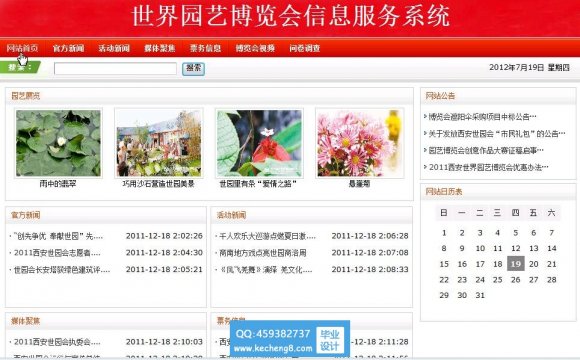Image resolution: width=580 pixels, height=360 pixels.
Task: Open the 网站首页 navigation item
Action: (22, 48)
